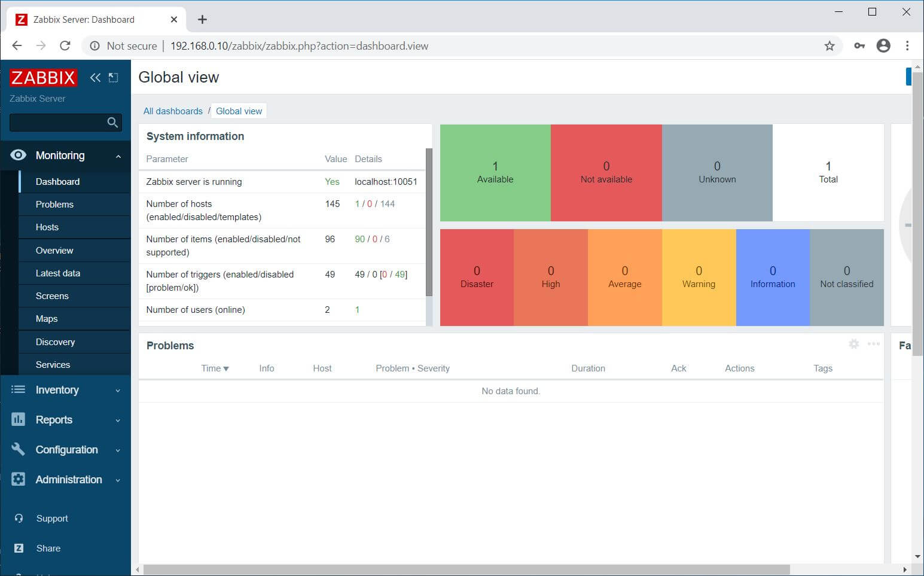
Task: Close the Zabbix Server Dashboard tab
Action: click(x=174, y=20)
